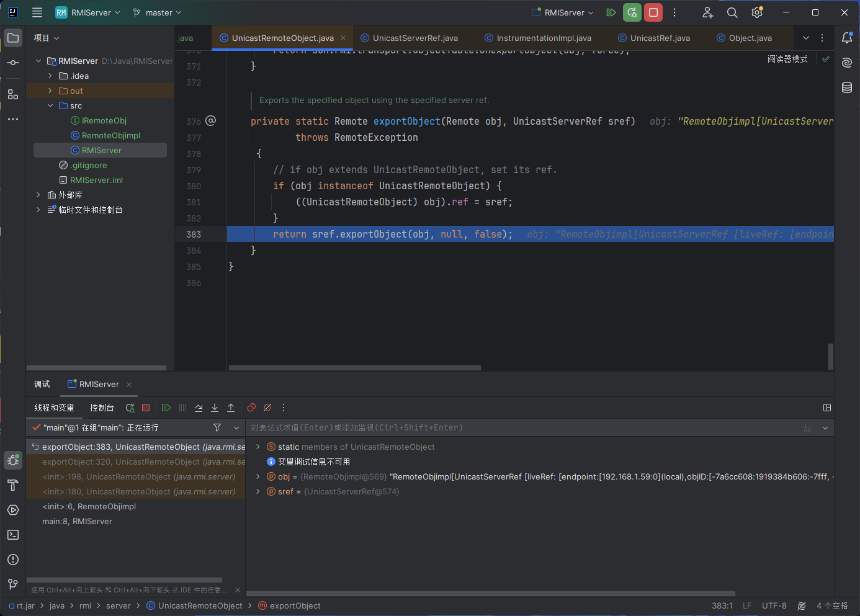Toggle read-only lock icon in status bar
This screenshot has width=860, height=616.
[x=802, y=606]
